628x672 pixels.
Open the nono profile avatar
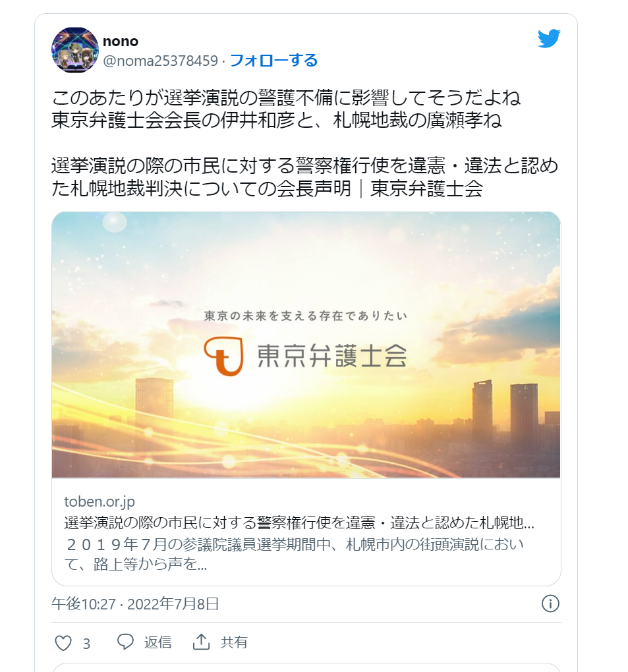pos(75,50)
